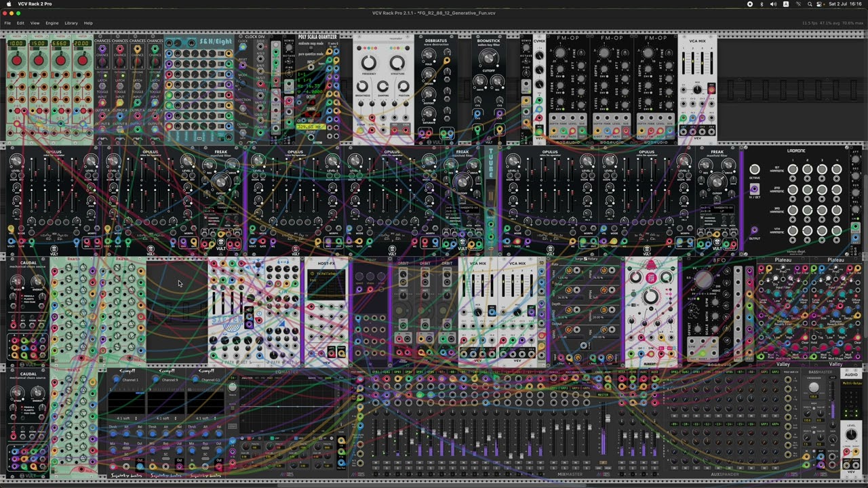Open the VCV Rack 2 Pro app menu
The height and width of the screenshot is (488, 868).
tap(35, 4)
